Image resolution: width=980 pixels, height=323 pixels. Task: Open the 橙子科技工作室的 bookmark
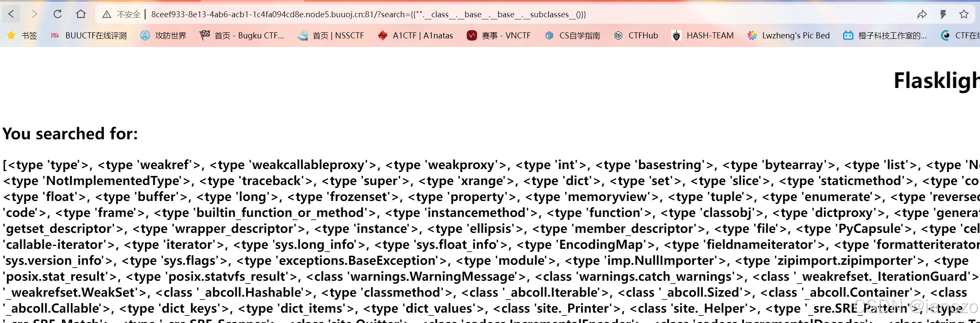point(885,35)
